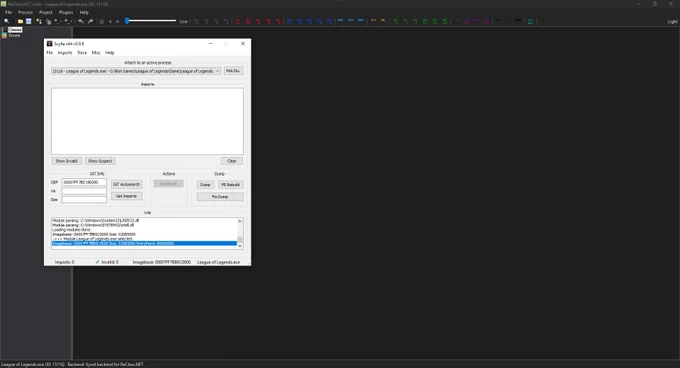Click the Dump button
This screenshot has height=368, width=680.
tap(205, 185)
